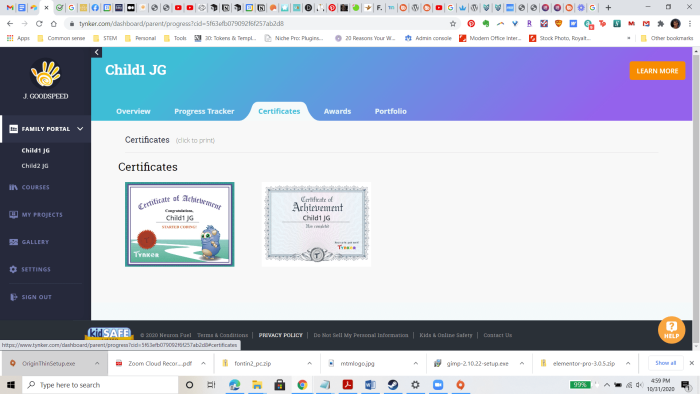Open Zoom from the taskbar
700x394 pixels.
[438, 385]
